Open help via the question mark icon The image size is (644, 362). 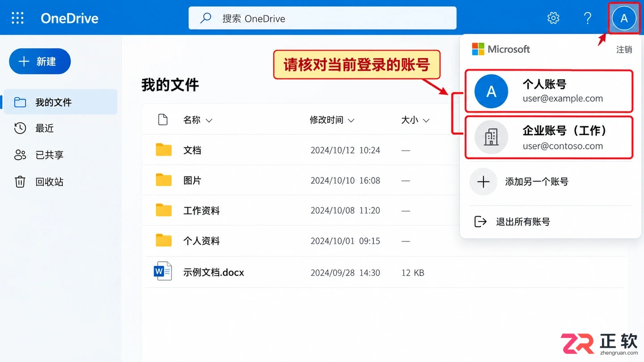point(588,18)
